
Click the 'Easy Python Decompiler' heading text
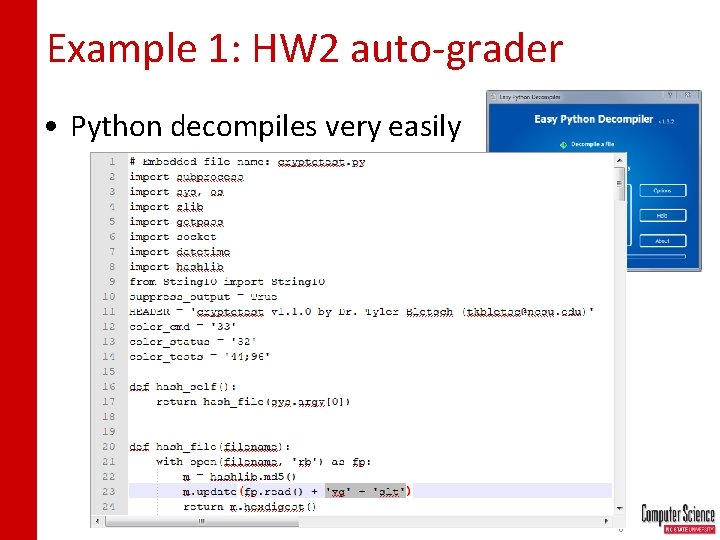click(x=593, y=119)
